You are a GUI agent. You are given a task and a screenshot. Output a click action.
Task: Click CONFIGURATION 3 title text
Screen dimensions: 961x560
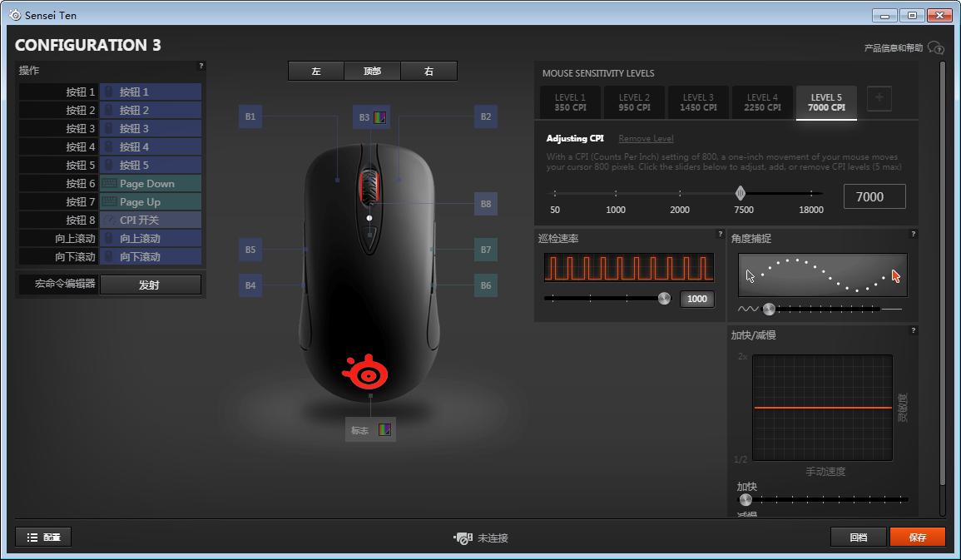(87, 45)
